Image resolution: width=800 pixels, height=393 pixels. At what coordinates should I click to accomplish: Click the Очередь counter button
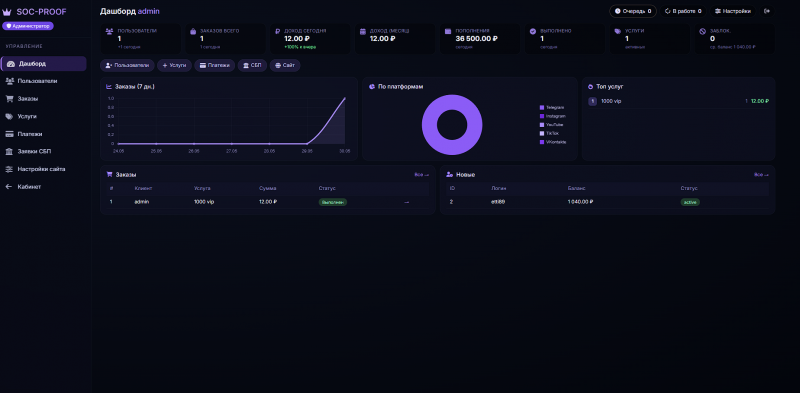[633, 11]
